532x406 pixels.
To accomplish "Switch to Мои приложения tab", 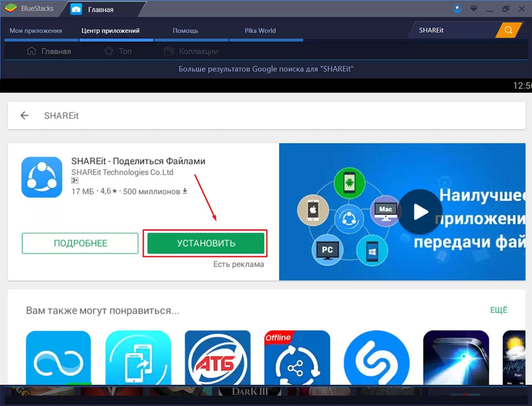I will 36,31.
